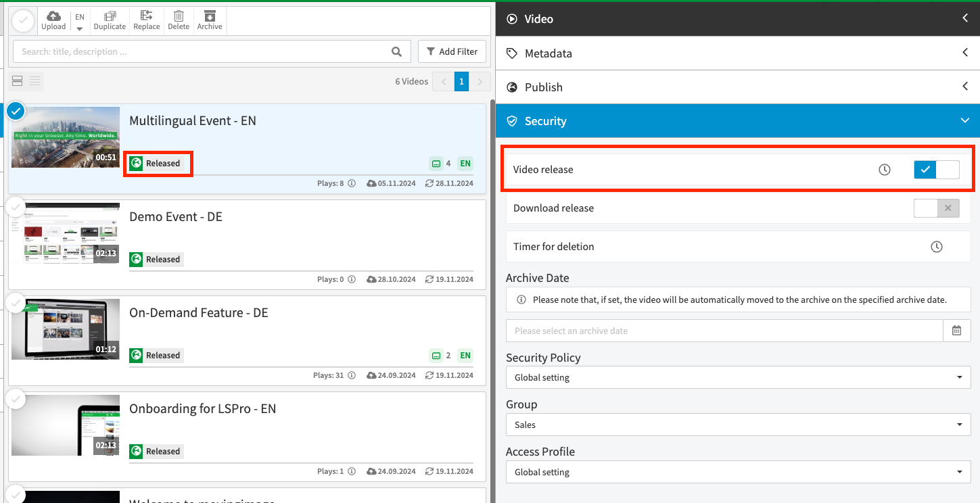This screenshot has width=980, height=503.
Task: Click the EN language badge on Multilingual Event
Action: click(465, 163)
